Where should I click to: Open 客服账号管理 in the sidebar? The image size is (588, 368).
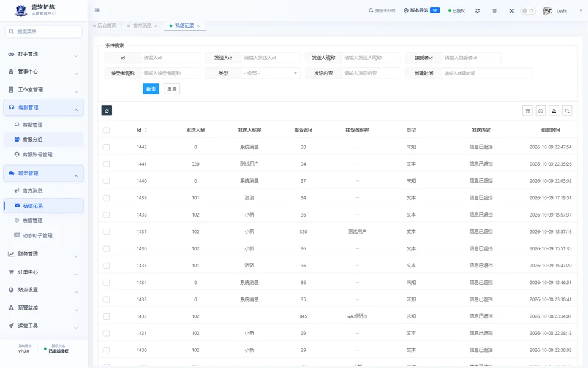43,155
